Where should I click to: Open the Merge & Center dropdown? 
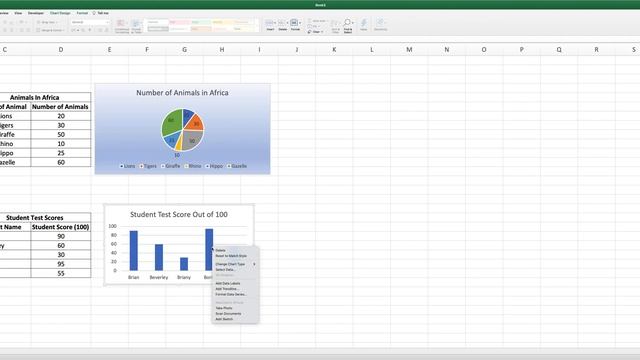50,30
